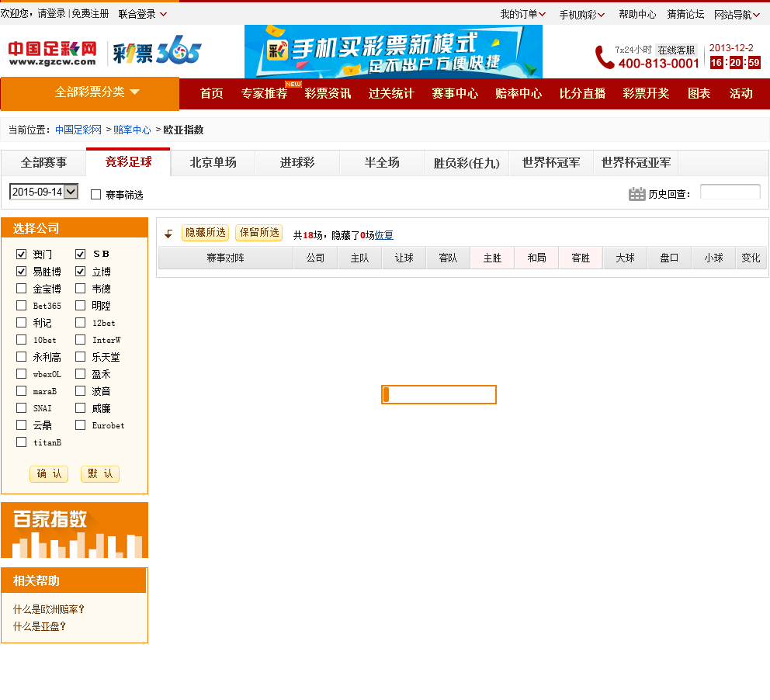Open 赔率中心 in the navigation bar
Image resolution: width=770 pixels, height=700 pixels.
point(519,93)
